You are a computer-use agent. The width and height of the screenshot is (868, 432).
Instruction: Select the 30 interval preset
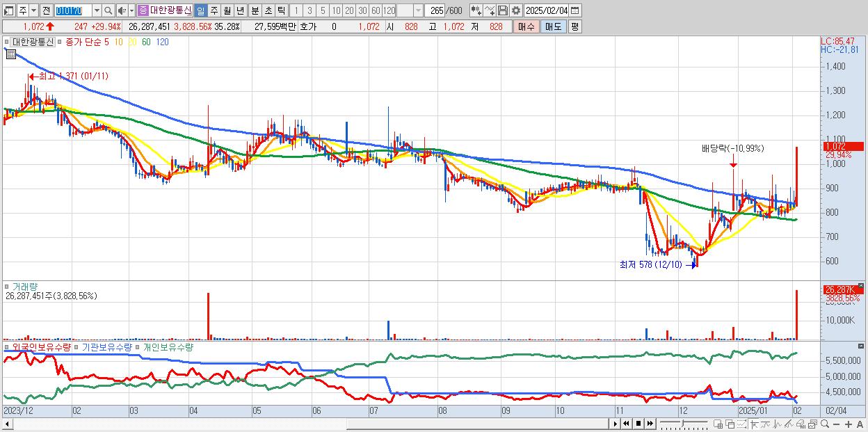click(362, 10)
